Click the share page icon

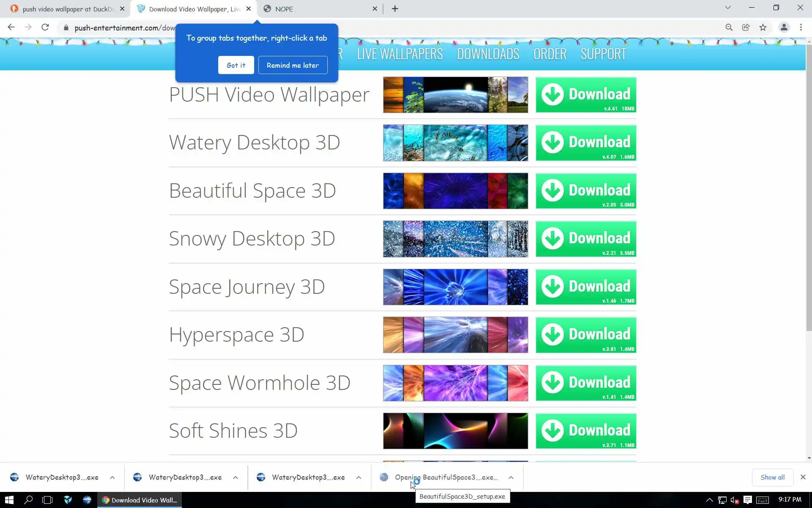click(x=746, y=28)
